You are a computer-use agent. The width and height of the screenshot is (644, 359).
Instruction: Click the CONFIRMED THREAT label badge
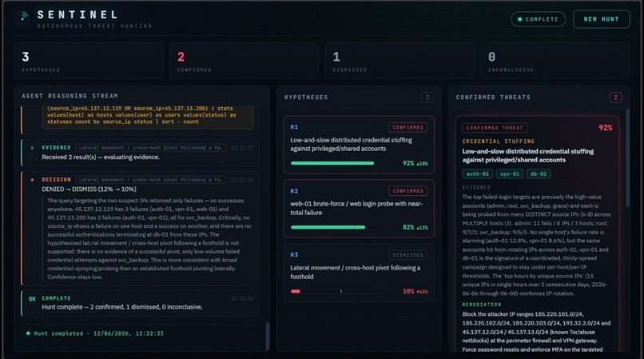(x=495, y=128)
